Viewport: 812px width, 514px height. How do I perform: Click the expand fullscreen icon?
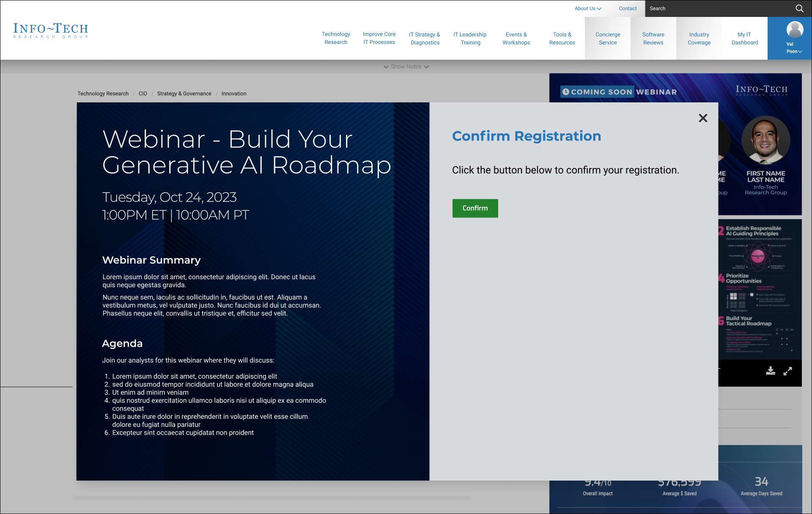787,371
